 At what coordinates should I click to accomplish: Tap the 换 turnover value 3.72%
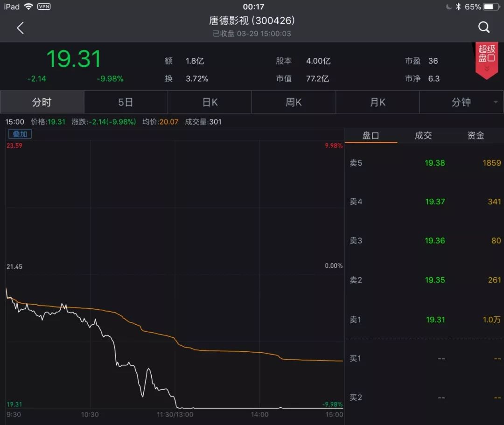[197, 79]
